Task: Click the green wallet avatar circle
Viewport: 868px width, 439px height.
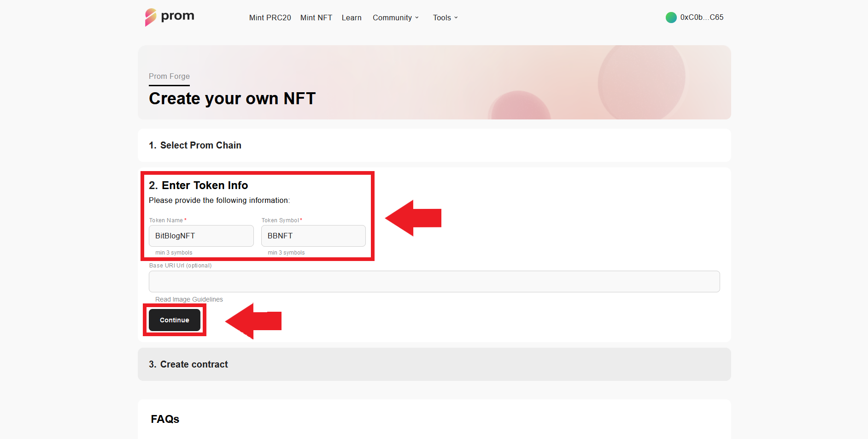Action: click(671, 18)
